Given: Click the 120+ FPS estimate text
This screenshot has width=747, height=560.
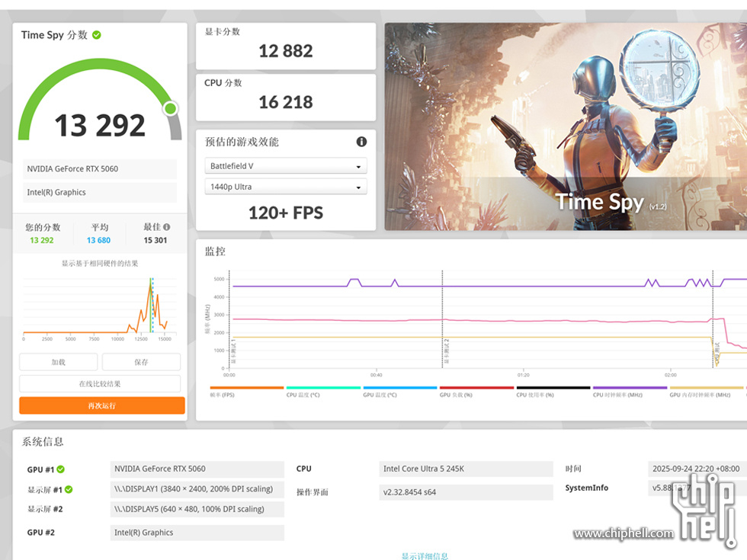Looking at the screenshot, I should [286, 213].
